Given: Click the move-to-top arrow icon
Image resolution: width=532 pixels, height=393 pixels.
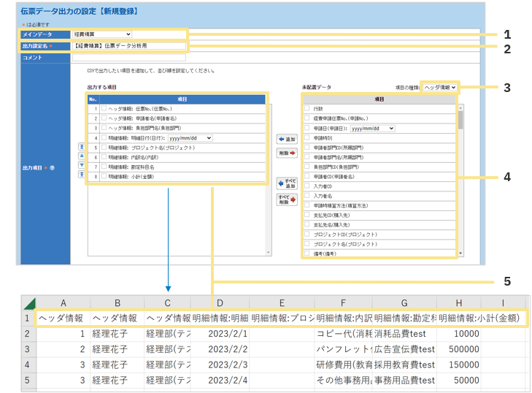Looking at the screenshot, I should point(81,147).
